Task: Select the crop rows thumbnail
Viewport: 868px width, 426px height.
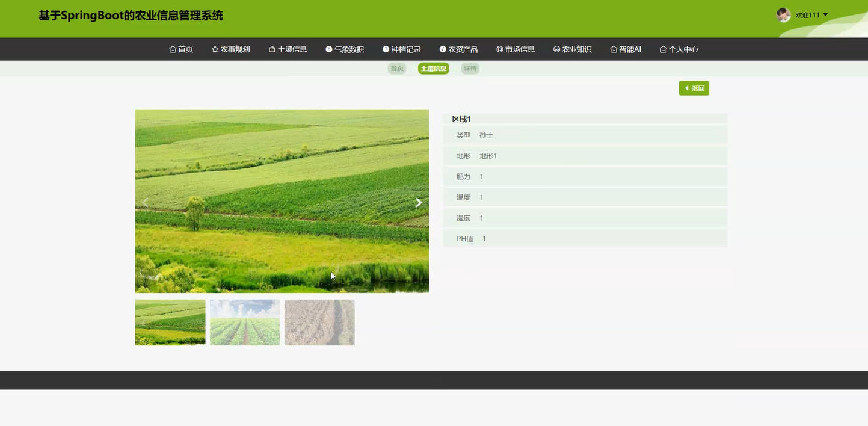Action: click(x=245, y=323)
